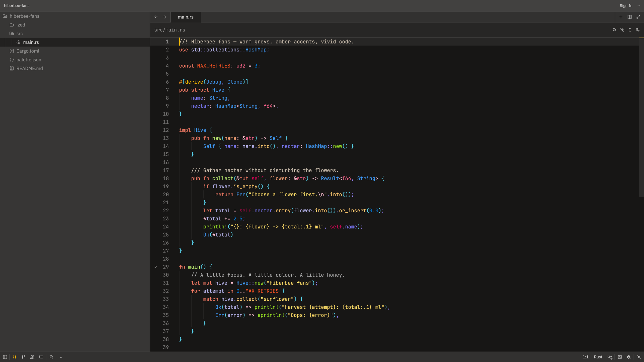644x362 pixels.
Task: Open inline assist sparkle in editor toolbar
Action: pos(622,30)
